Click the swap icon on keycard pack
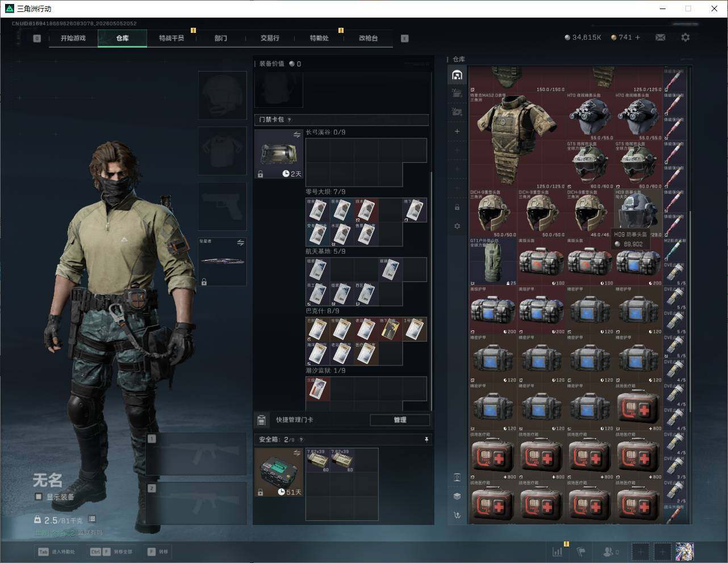The width and height of the screenshot is (728, 563). tap(296, 135)
